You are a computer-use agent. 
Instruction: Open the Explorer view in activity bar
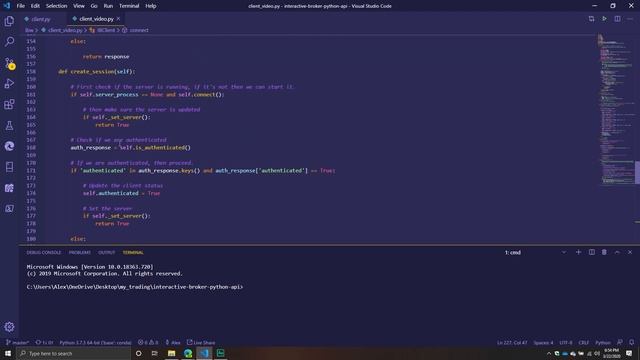tap(9, 21)
